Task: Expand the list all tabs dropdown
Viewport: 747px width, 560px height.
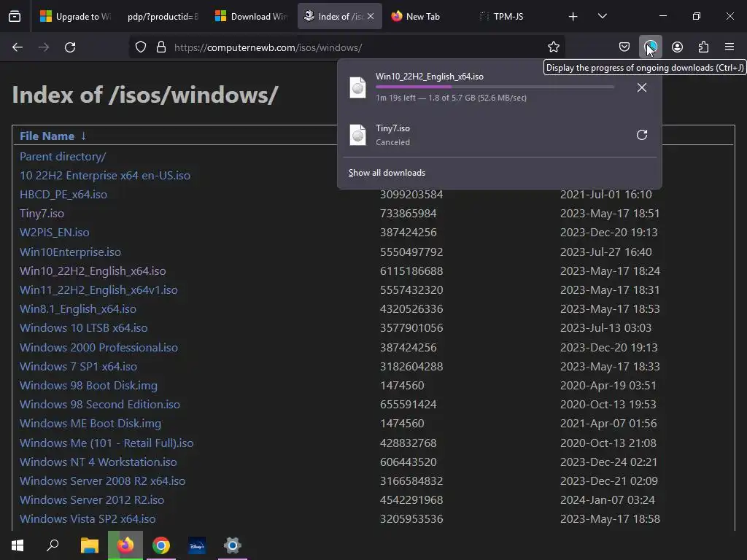Action: 602,17
